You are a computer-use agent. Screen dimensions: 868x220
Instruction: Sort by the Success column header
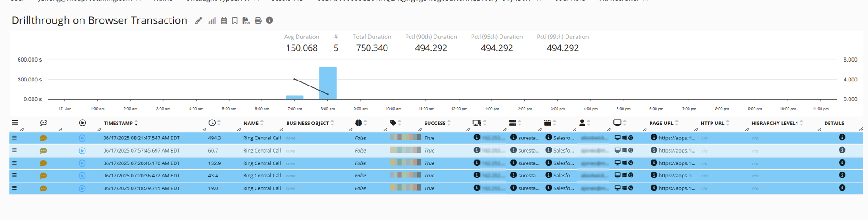[x=435, y=123]
